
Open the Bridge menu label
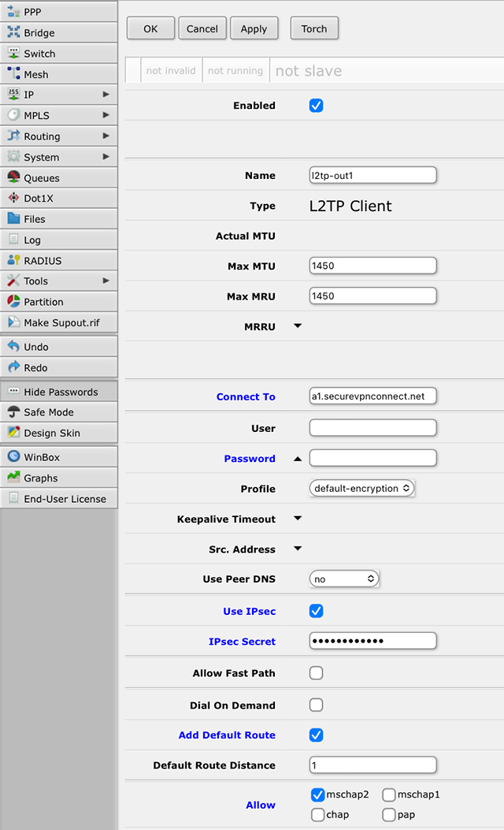(x=39, y=33)
